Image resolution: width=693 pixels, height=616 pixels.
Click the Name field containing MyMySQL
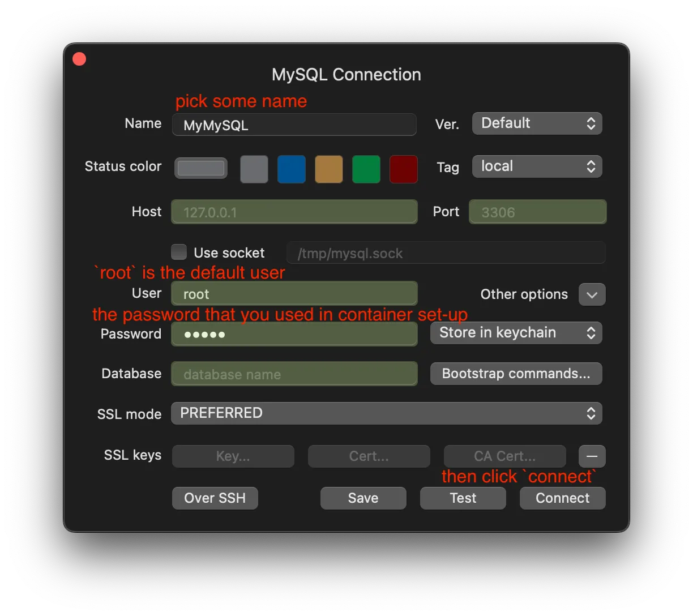(294, 125)
